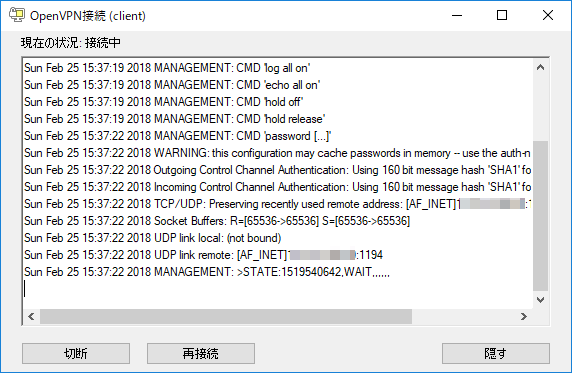Select the 'hold release' log line
Image resolution: width=572 pixels, height=373 pixels.
[174, 119]
